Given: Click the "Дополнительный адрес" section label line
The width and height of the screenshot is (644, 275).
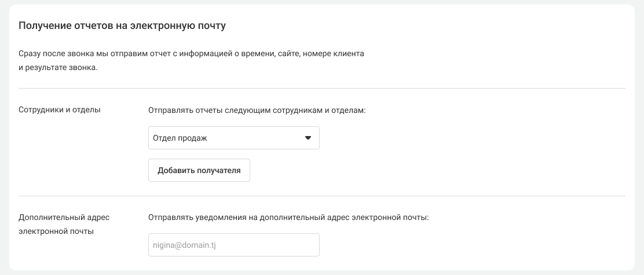Looking at the screenshot, I should 64,217.
